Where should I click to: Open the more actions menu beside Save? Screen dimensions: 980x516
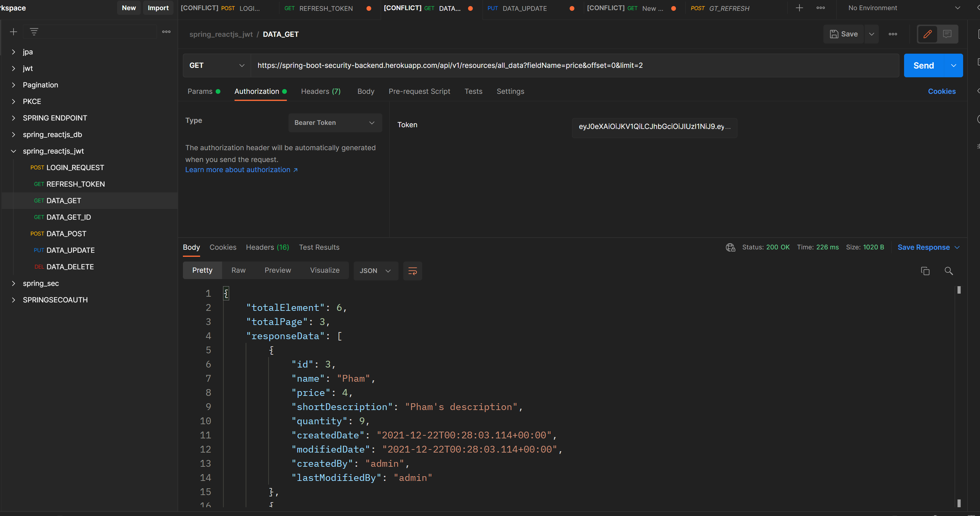coord(893,34)
